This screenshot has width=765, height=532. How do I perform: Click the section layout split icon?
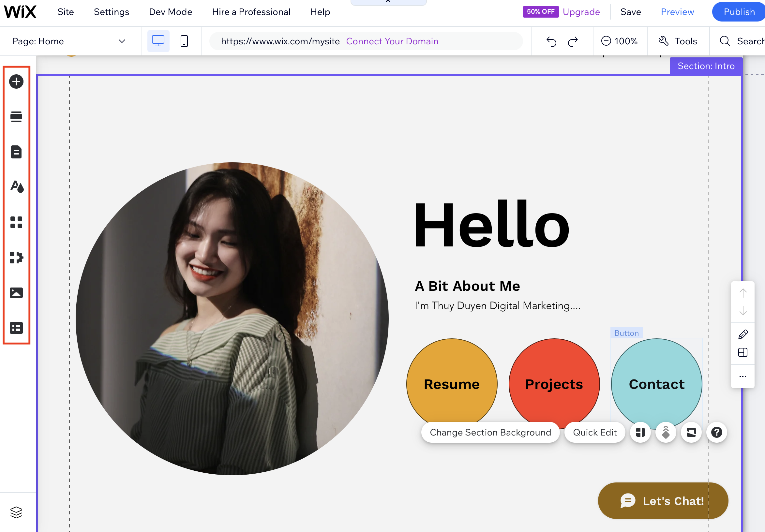click(640, 432)
